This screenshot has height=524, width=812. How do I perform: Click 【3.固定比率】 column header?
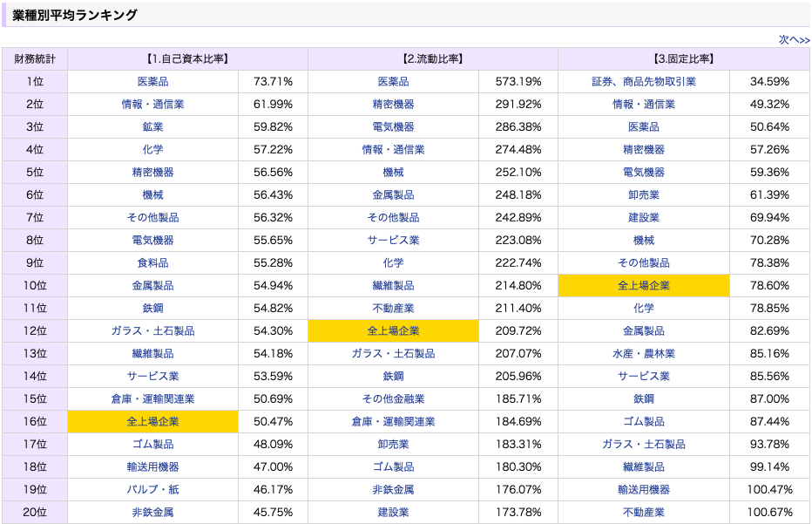point(684,59)
